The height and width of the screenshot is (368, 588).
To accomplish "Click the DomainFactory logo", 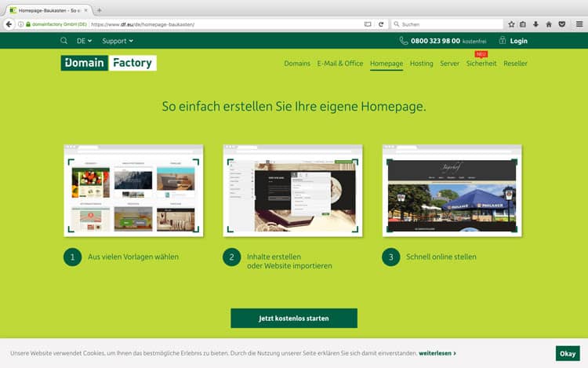I will coord(109,63).
